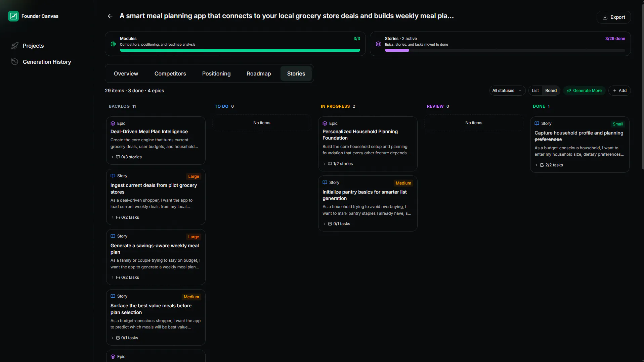The width and height of the screenshot is (644, 362).
Task: Click the Export button
Action: click(x=613, y=17)
